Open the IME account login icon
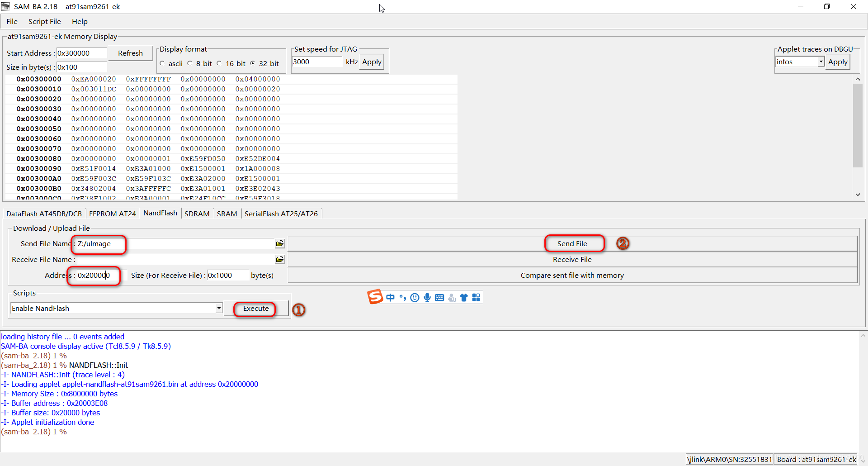Viewport: 868px width, 466px height. [452, 297]
